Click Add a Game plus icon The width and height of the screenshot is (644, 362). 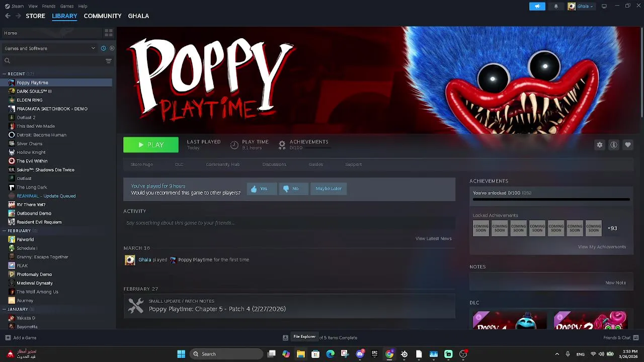tap(8, 338)
